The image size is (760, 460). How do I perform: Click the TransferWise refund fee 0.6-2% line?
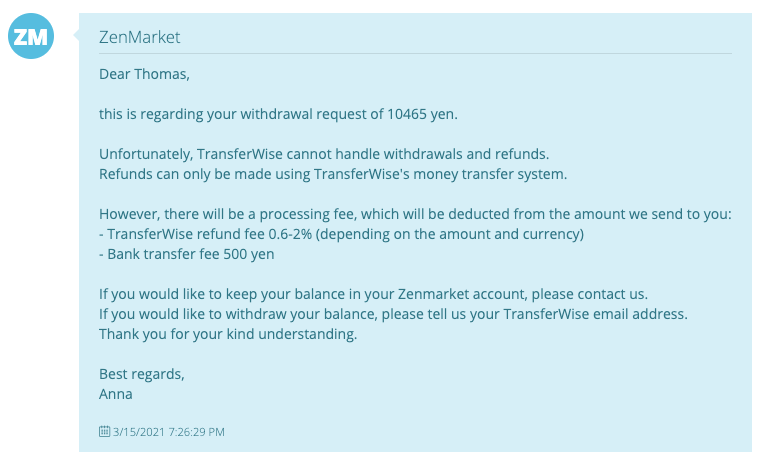[341, 234]
